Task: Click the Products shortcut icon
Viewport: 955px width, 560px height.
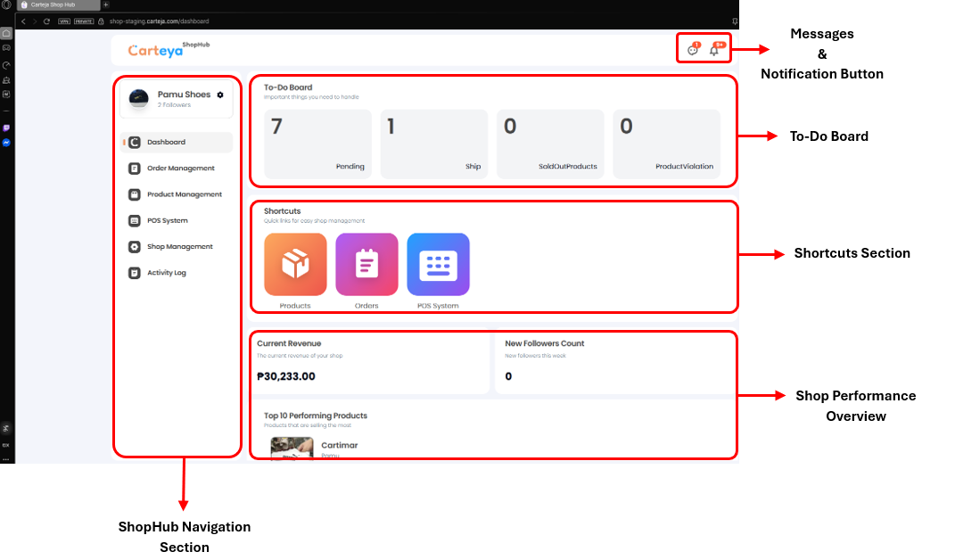Action: click(295, 264)
